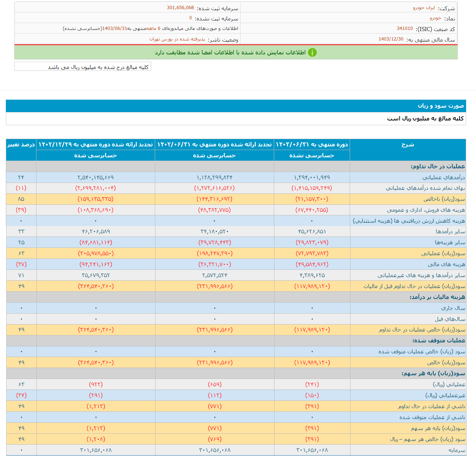476x468 pixels.
Task: Click row label 'بهای تمام شده درآمدهای عملیاتی'
Action: coord(426,188)
